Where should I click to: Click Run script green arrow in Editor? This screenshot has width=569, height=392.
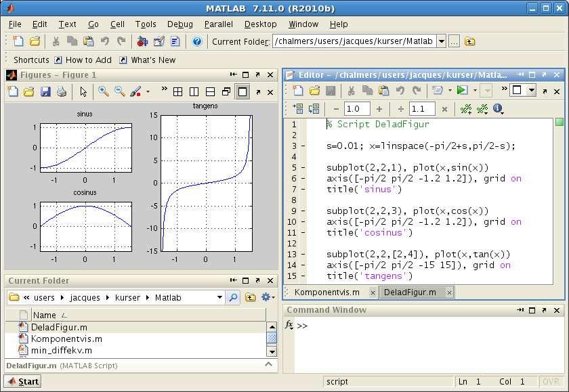462,90
